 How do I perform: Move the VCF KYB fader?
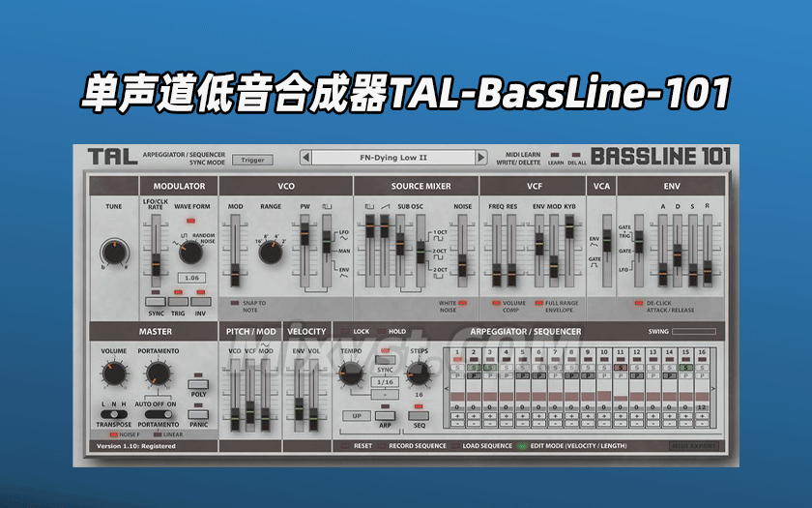click(x=569, y=227)
